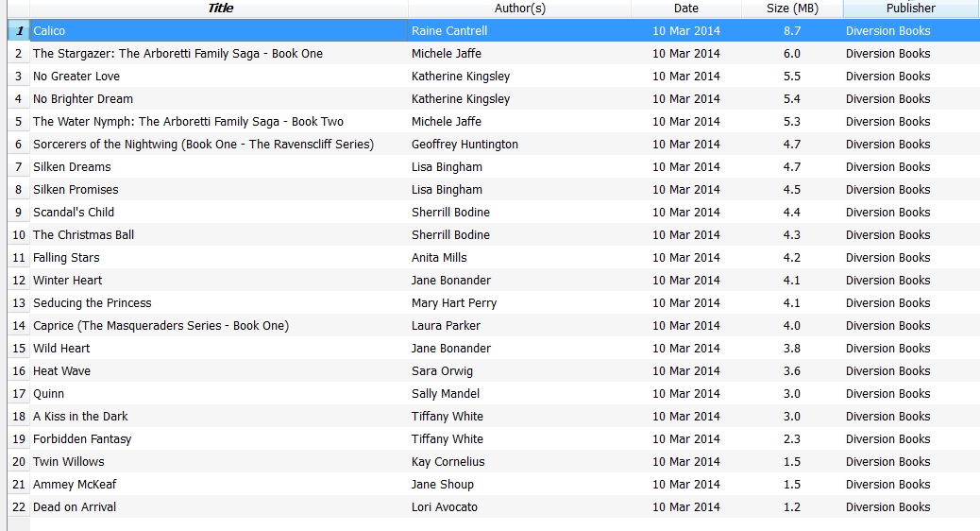Select row number 18 header
980x531 pixels.
point(18,417)
